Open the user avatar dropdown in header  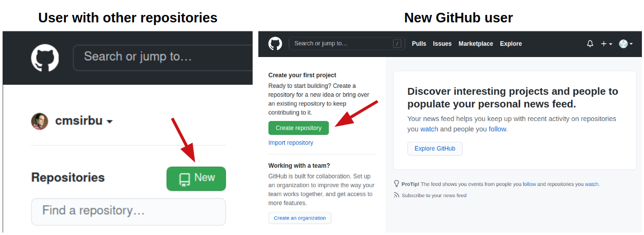pos(625,44)
